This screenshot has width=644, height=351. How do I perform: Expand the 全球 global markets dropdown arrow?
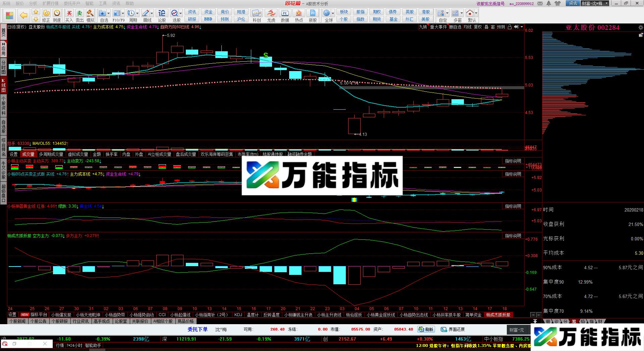(333, 13)
